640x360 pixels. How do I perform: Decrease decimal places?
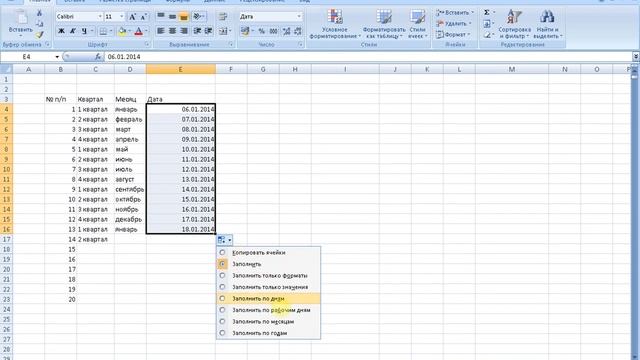pos(298,31)
